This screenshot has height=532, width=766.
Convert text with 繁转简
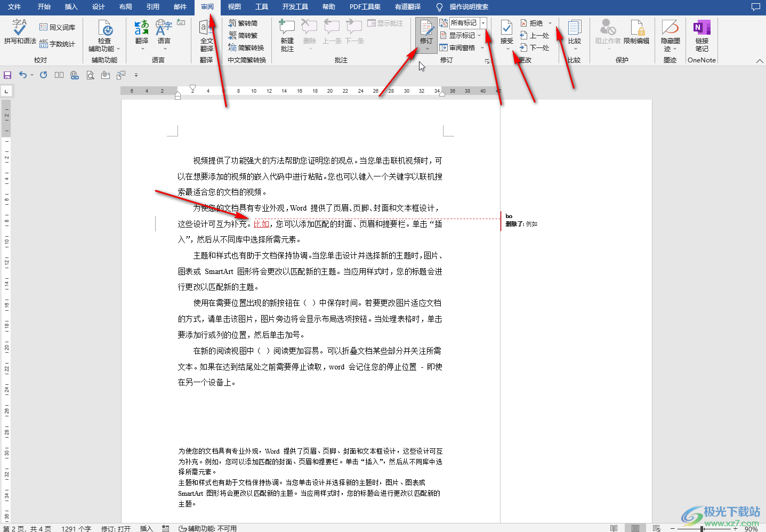click(243, 23)
